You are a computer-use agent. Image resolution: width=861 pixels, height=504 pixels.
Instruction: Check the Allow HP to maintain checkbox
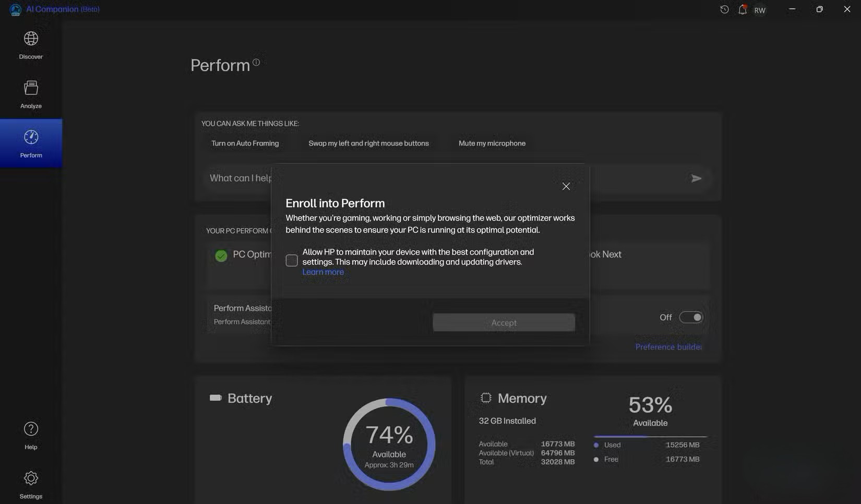[x=292, y=260]
